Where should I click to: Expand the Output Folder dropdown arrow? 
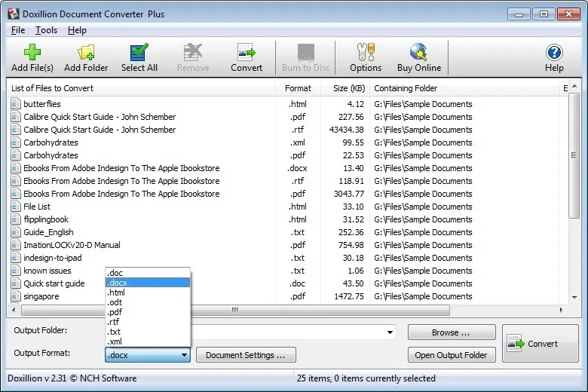(390, 332)
